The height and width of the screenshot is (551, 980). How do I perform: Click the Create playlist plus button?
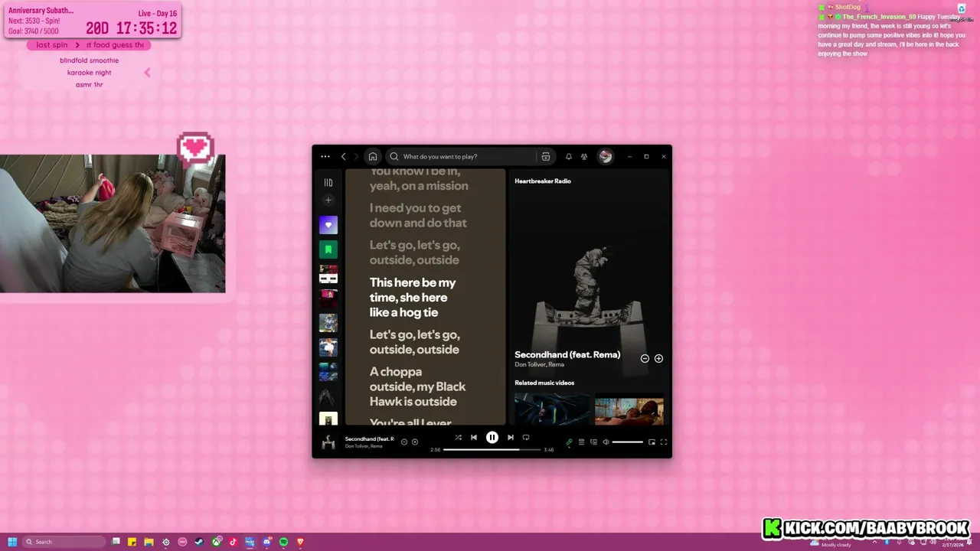click(328, 201)
